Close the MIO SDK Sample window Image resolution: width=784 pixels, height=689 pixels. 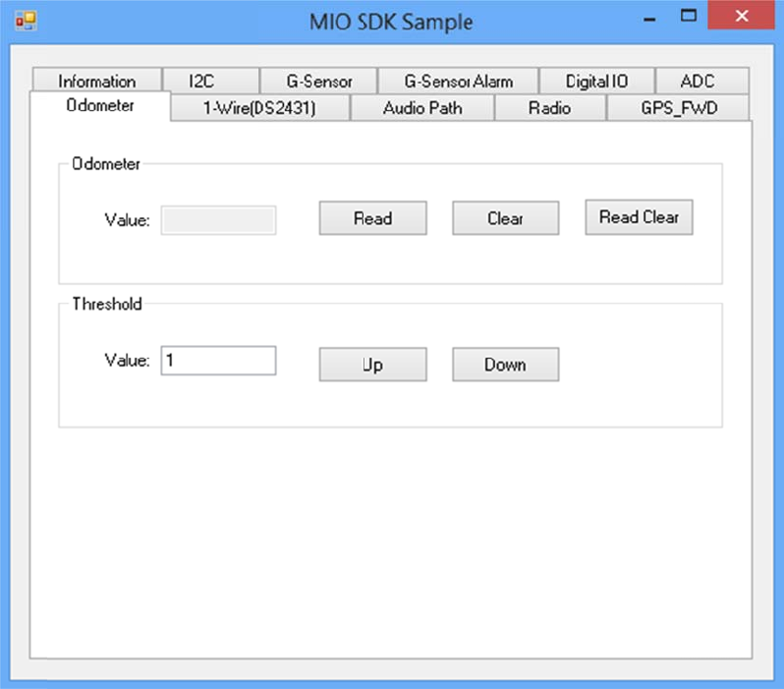coord(742,16)
